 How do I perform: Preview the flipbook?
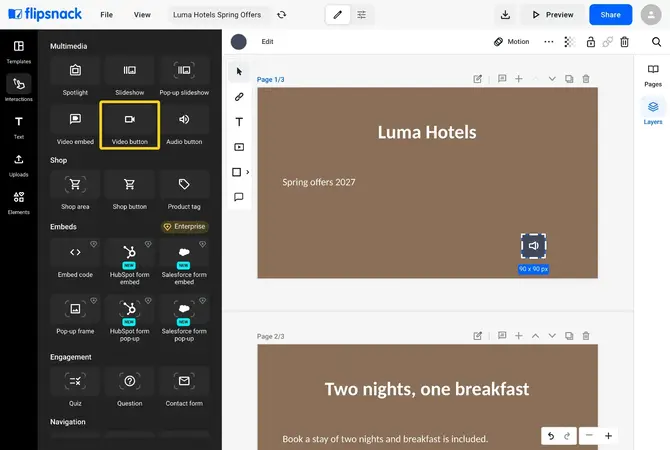tap(553, 15)
